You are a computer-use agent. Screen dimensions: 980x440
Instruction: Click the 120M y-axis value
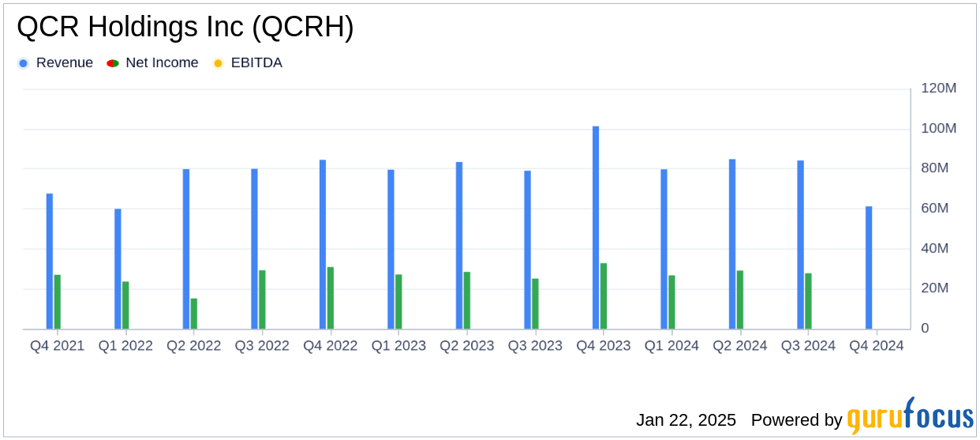[939, 88]
